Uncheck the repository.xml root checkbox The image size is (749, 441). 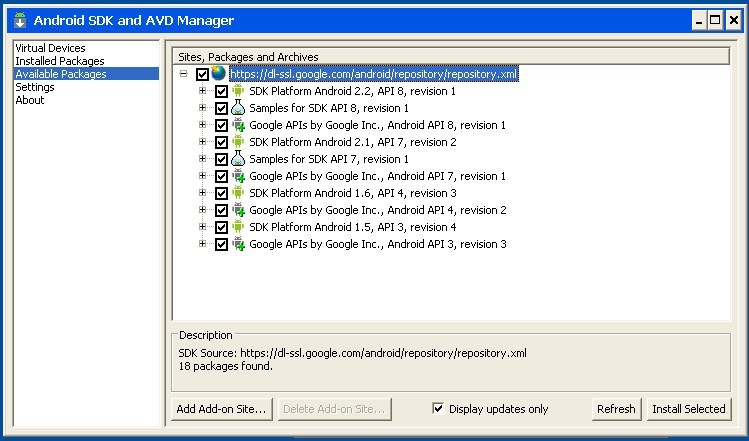pyautogui.click(x=203, y=74)
